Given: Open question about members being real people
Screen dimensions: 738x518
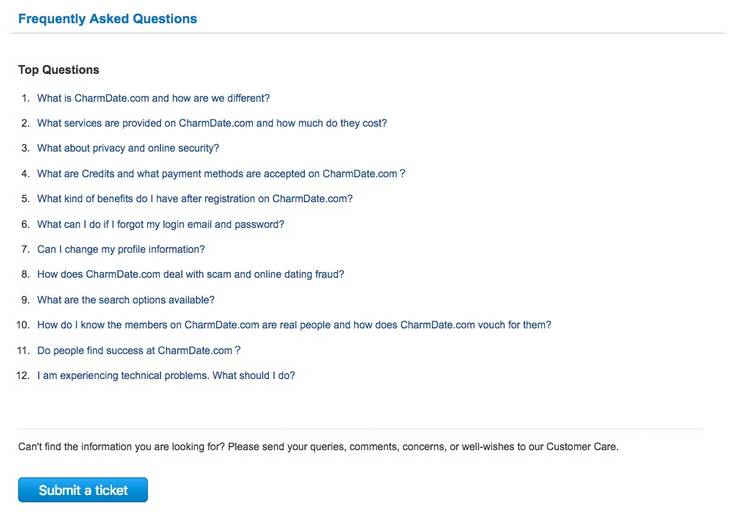Looking at the screenshot, I should 294,325.
